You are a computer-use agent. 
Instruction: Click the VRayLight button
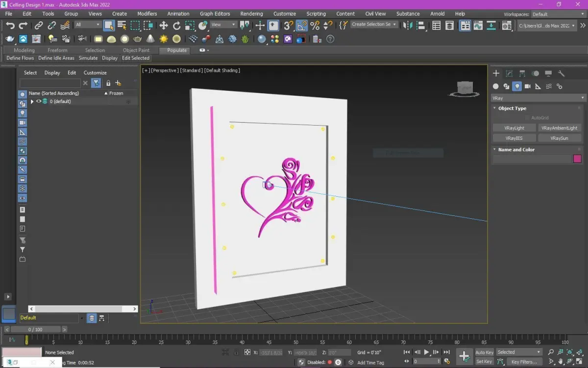click(514, 128)
